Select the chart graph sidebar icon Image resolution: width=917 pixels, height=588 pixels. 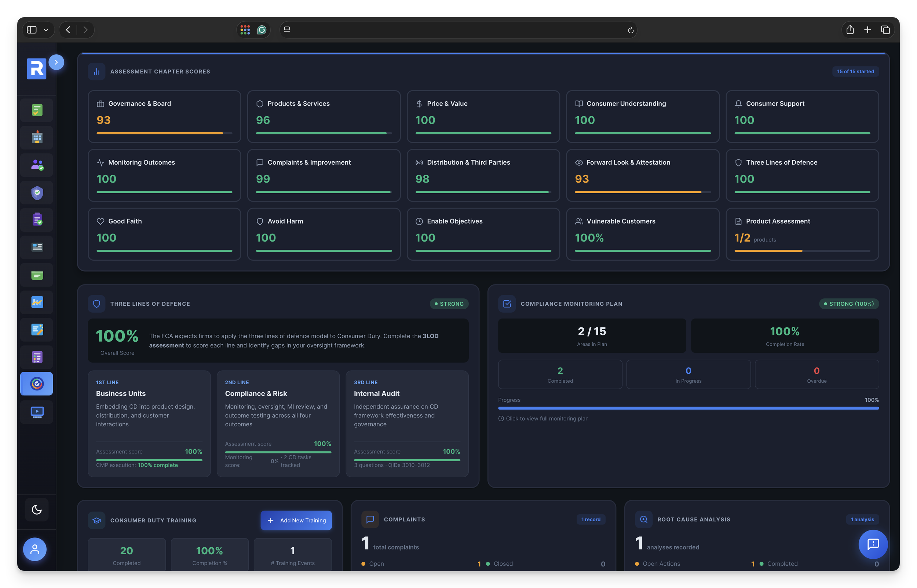click(37, 302)
